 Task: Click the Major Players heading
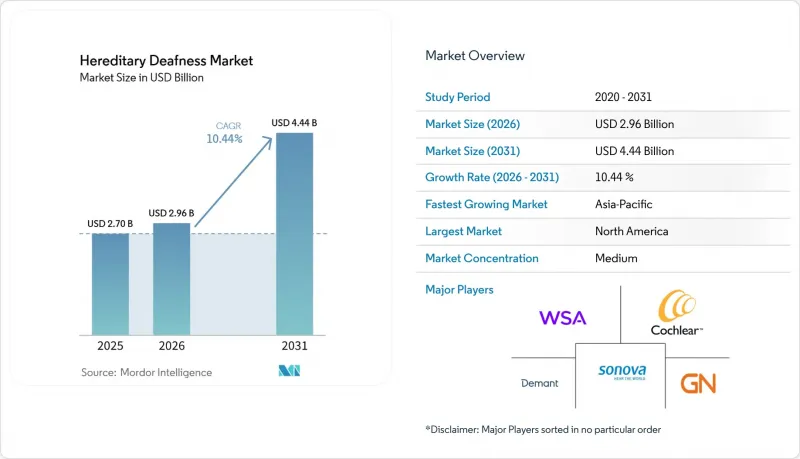click(459, 290)
